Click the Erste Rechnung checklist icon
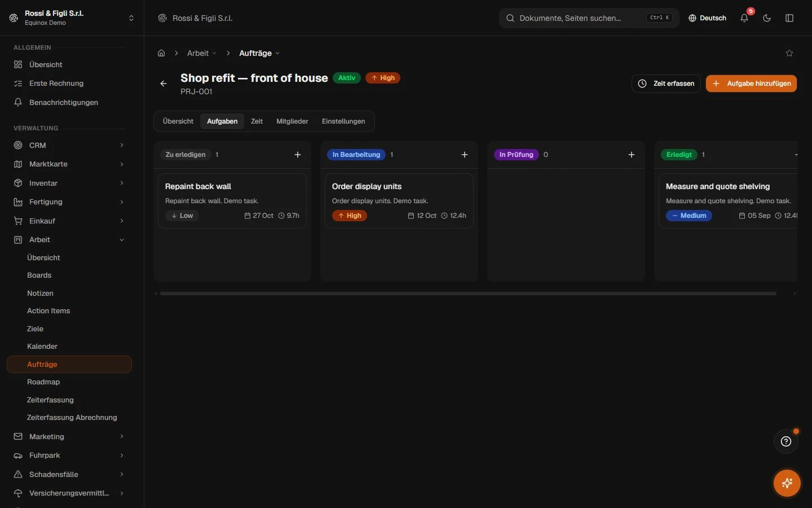 click(18, 84)
